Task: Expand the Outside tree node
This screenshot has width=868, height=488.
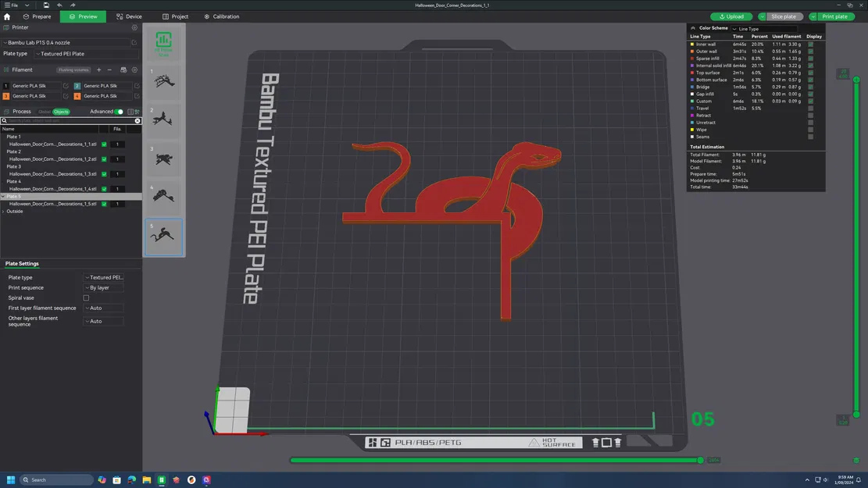Action: click(x=3, y=212)
